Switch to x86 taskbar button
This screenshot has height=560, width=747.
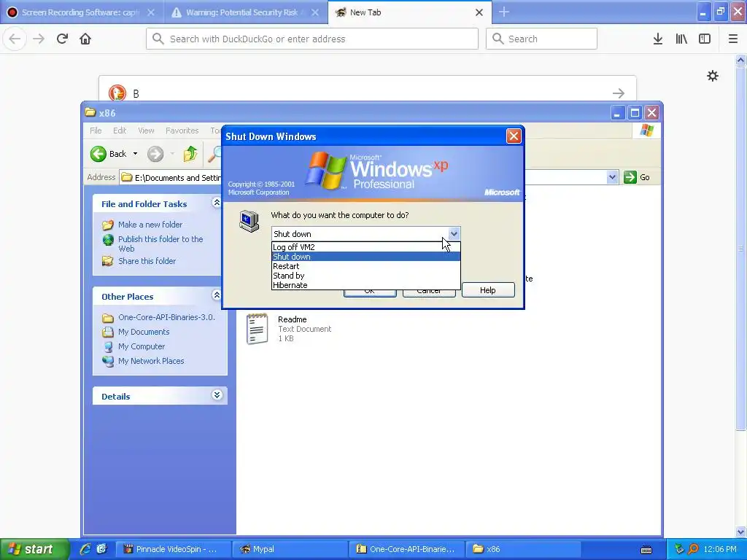coord(523,549)
